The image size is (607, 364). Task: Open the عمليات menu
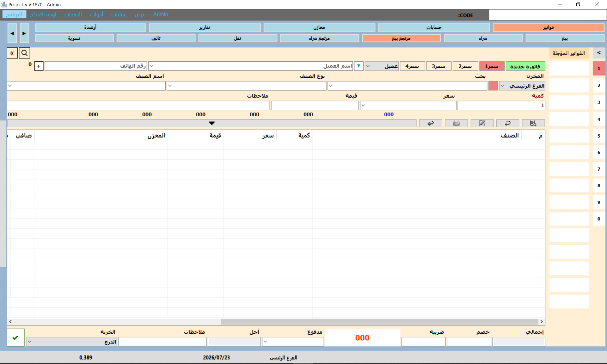click(x=119, y=15)
